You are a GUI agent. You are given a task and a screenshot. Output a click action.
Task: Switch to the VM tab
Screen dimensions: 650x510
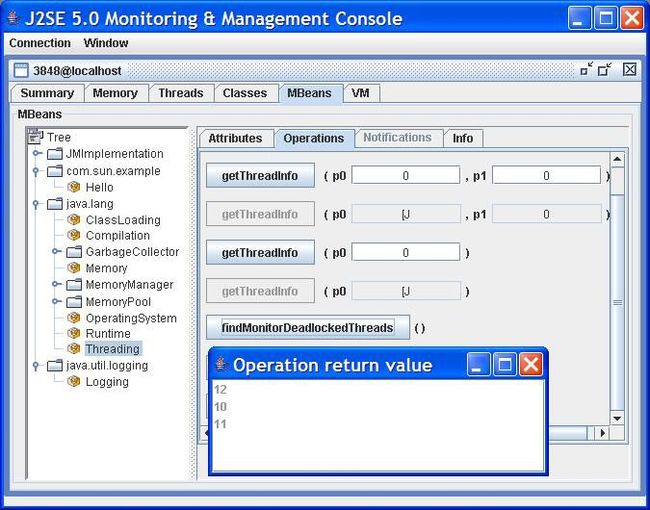[360, 93]
